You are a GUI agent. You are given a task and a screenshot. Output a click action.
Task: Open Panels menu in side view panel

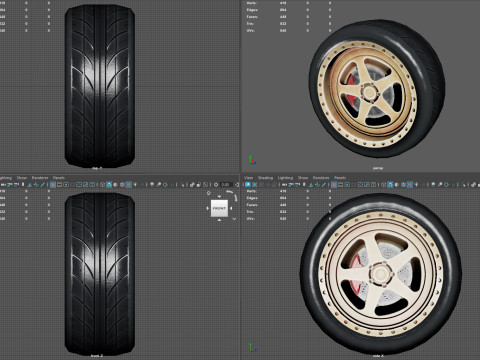[x=340, y=178]
